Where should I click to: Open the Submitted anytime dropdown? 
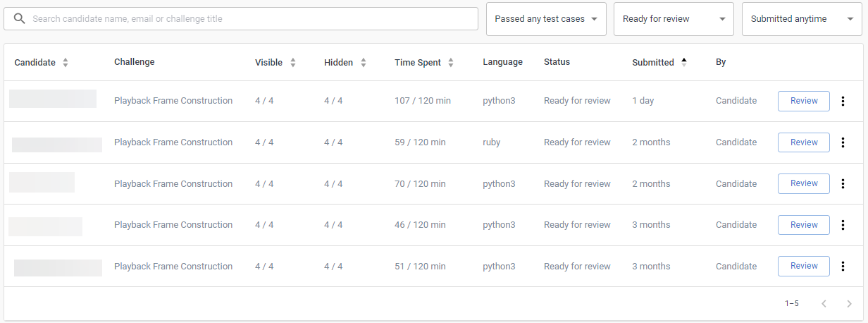[x=801, y=19]
